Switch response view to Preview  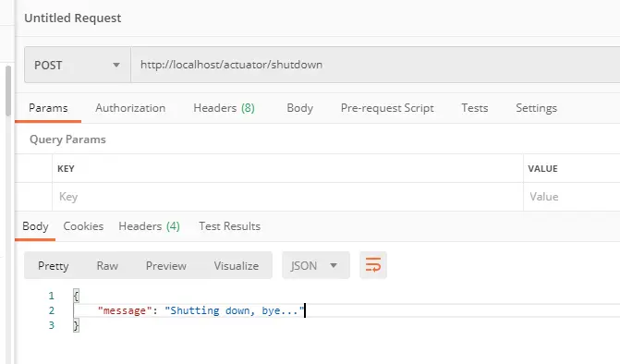click(x=166, y=265)
